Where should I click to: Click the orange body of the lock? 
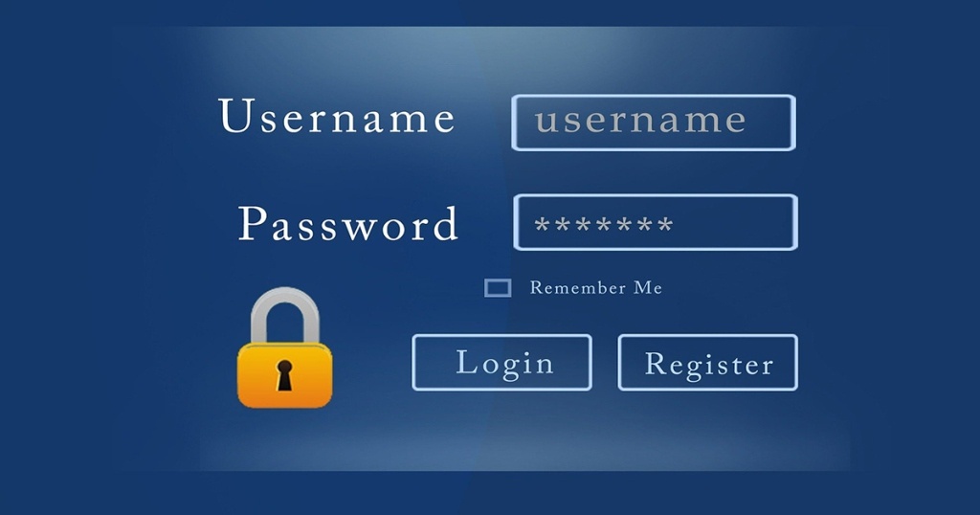pyautogui.click(x=285, y=375)
